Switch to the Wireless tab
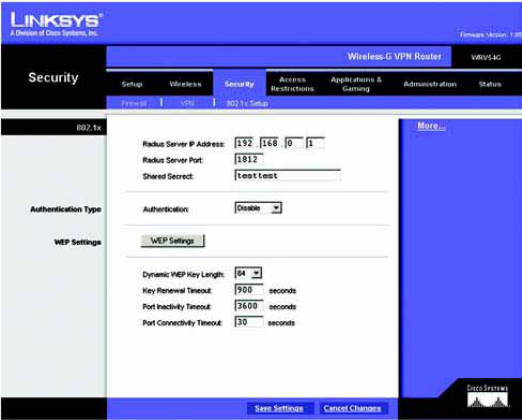Image resolution: width=522 pixels, height=420 pixels. click(185, 84)
